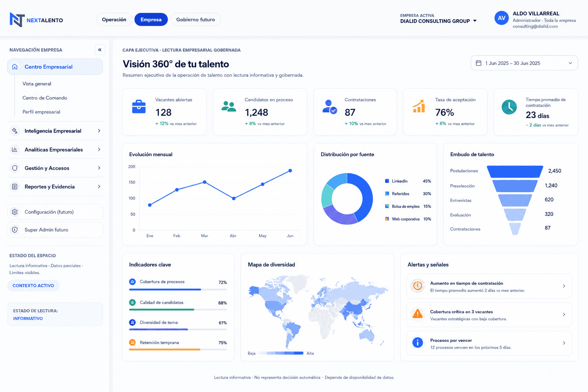This screenshot has height=392, width=588.
Task: Expand Reportes y Evidencia menu
Action: pyautogui.click(x=55, y=187)
